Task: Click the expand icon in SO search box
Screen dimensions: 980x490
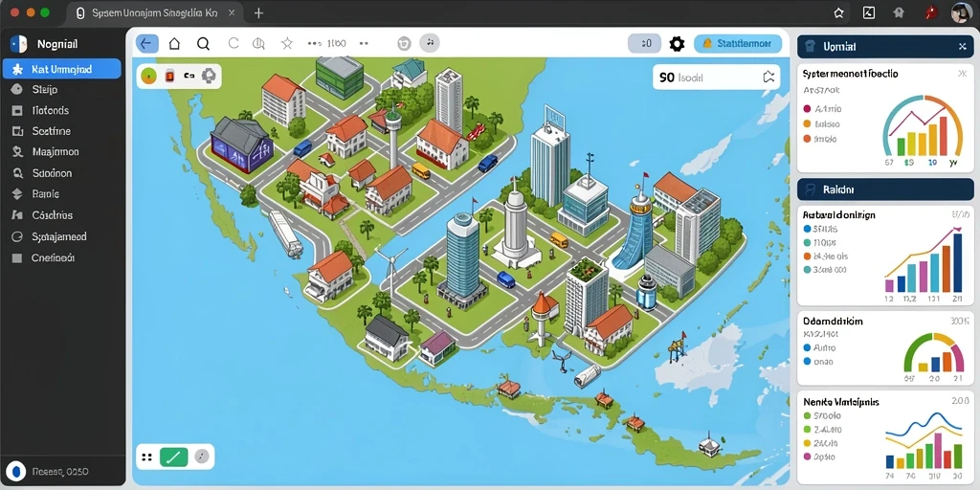Action: (x=768, y=77)
